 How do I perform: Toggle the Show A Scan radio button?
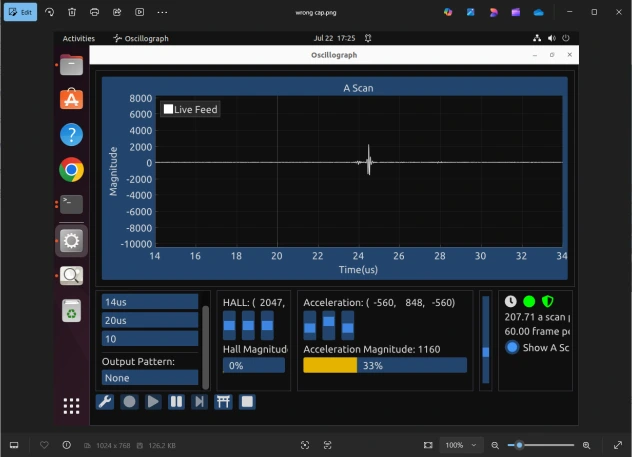click(x=513, y=347)
